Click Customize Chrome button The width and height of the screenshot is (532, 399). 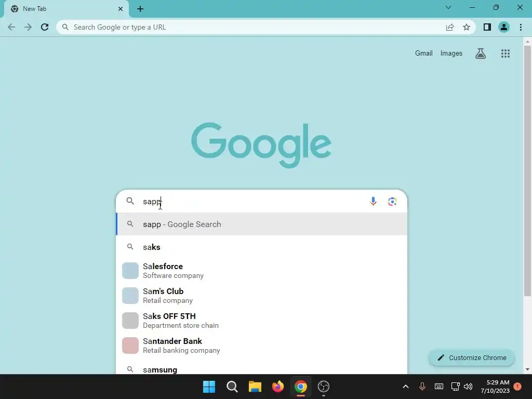point(472,357)
